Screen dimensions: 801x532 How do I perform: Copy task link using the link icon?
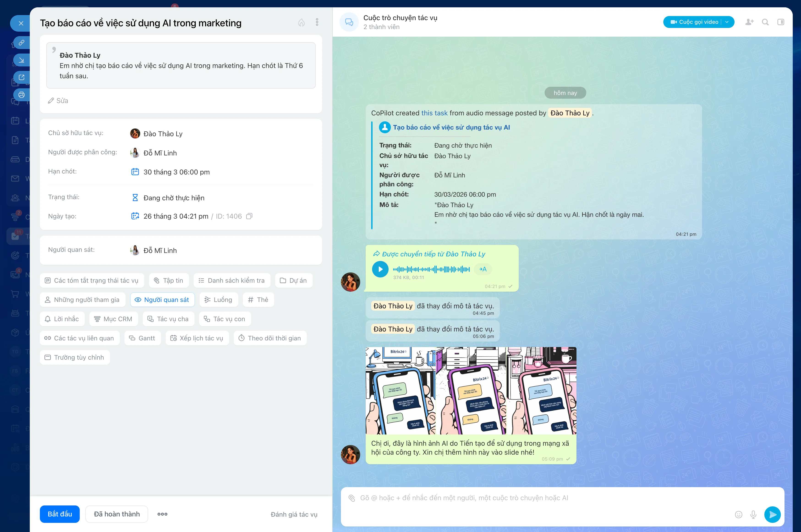pyautogui.click(x=21, y=43)
